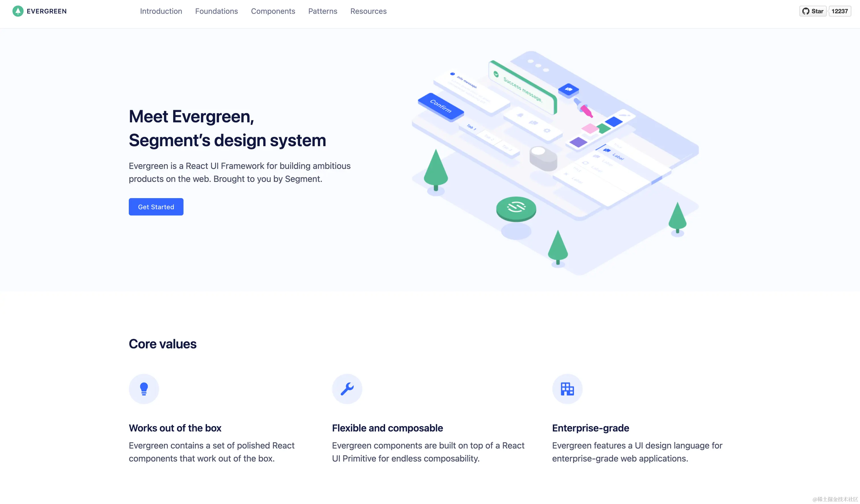Click the GitHub octocat icon in Star button
Viewport: 860px width, 504px height.
coord(806,11)
